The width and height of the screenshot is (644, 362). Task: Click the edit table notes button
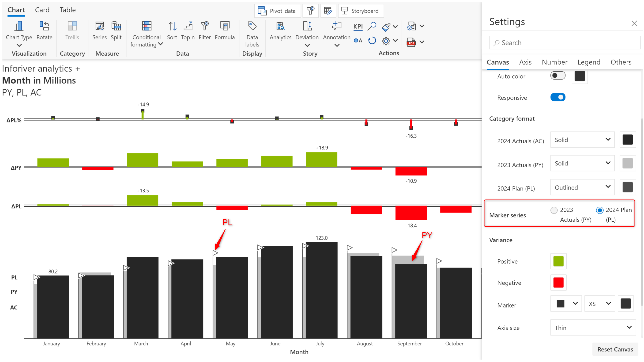[x=328, y=11]
